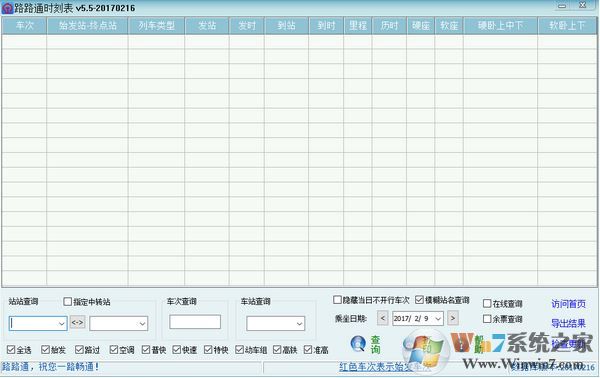
Task: Enable 指定中转站 checkbox
Action: (67, 301)
